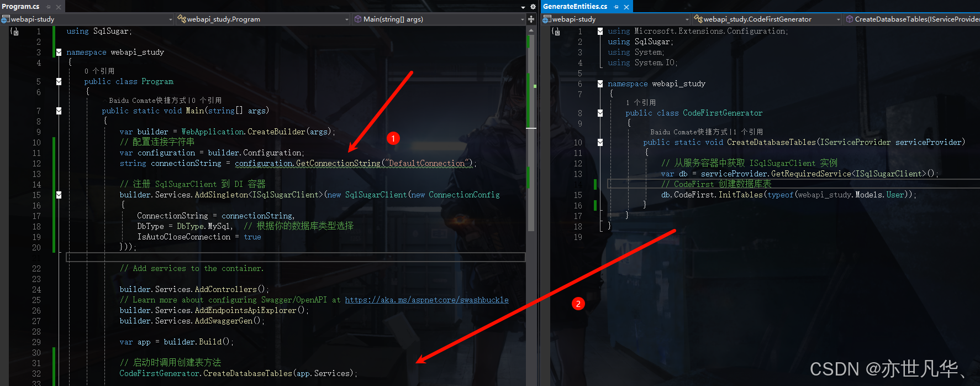Click '1 个引用' CodeLens above CreateDatabaseTables
The image size is (980, 386).
point(748,132)
